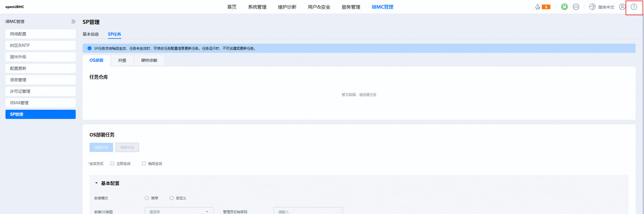Click the 创建任务 button
The width and height of the screenshot is (644, 214).
(x=101, y=148)
